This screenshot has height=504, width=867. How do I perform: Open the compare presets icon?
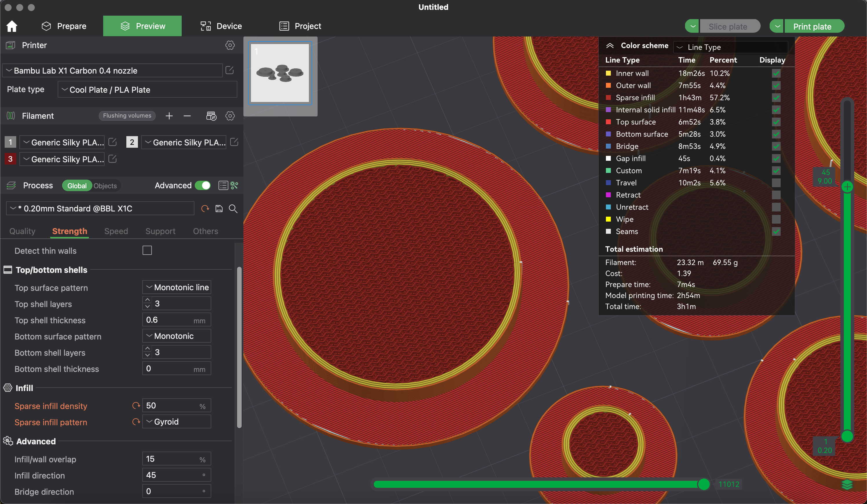pos(234,186)
